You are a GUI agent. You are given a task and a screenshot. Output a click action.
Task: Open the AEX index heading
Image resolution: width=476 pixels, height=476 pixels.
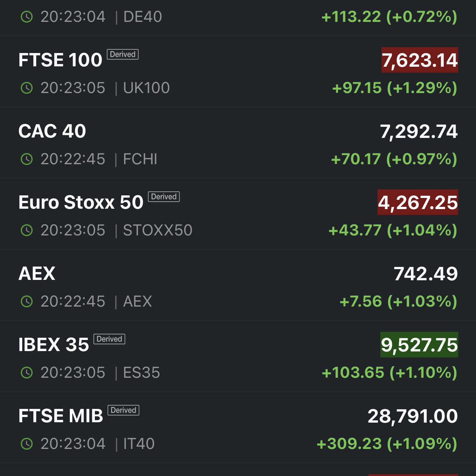[37, 274]
